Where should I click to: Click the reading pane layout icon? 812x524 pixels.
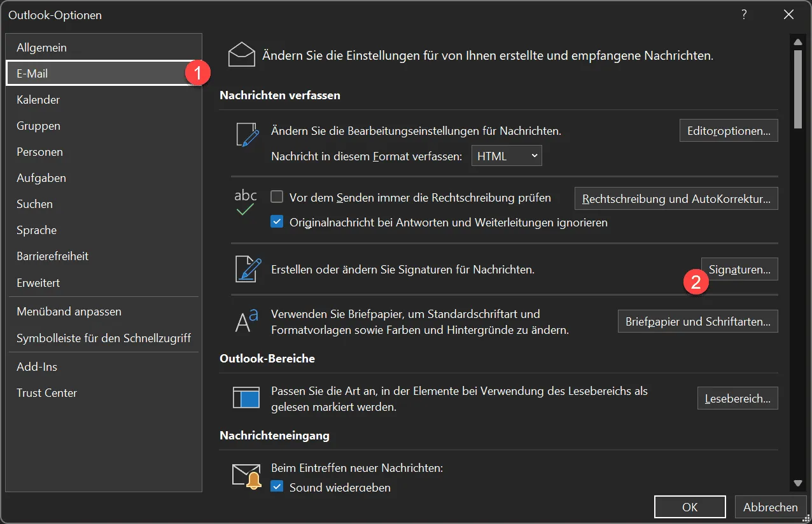tap(246, 397)
